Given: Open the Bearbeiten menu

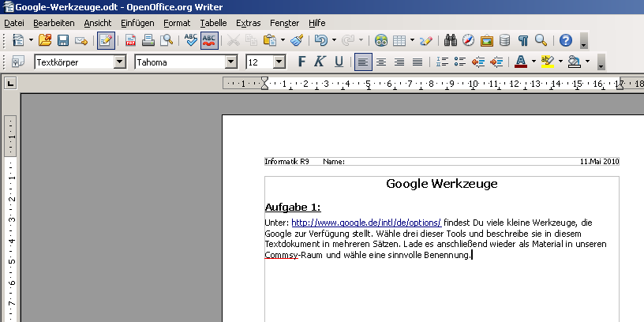Looking at the screenshot, I should 54,23.
